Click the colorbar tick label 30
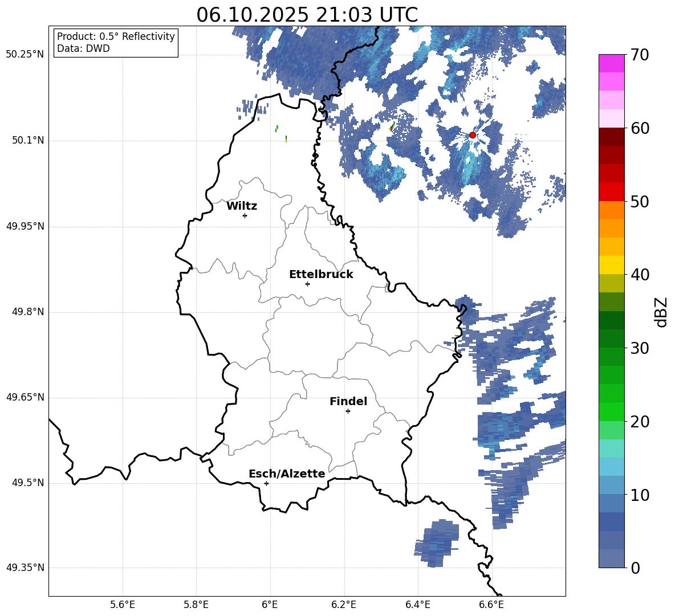The width and height of the screenshot is (675, 616). pyautogui.click(x=640, y=348)
